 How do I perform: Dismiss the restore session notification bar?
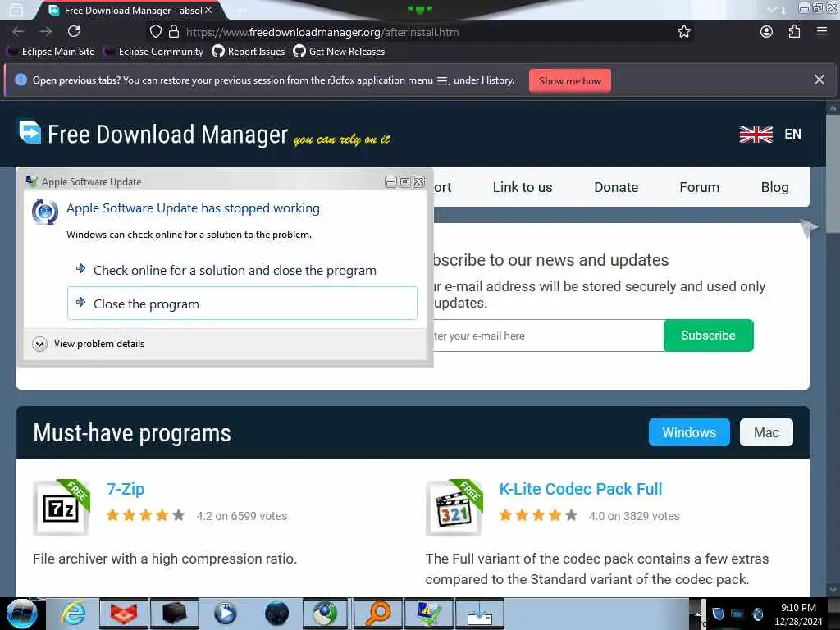coord(819,80)
